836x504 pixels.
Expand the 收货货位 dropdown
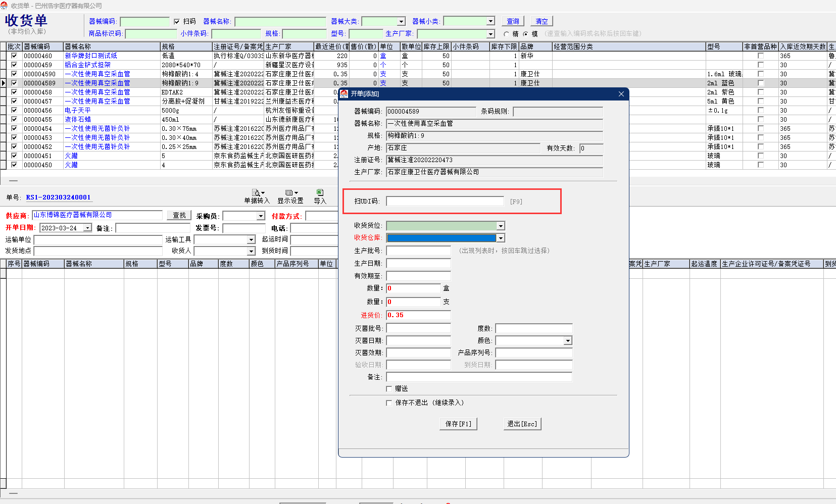point(501,226)
